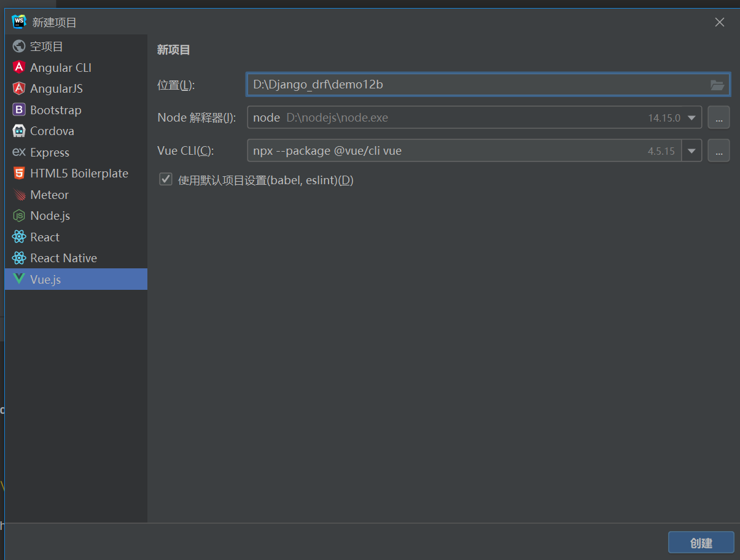The height and width of the screenshot is (560, 740).
Task: Expand the Vue CLI dropdown arrow
Action: pos(692,150)
